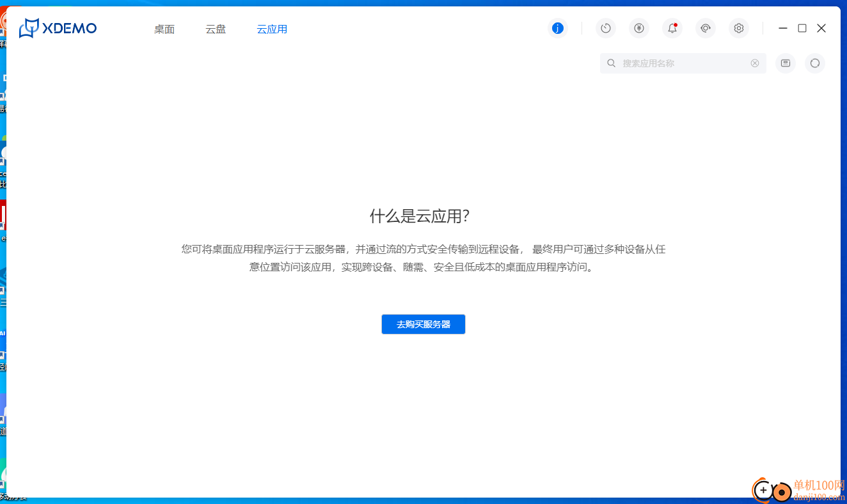Screen dimensions: 847x504
Task: Close the XDEMO window
Action: click(x=821, y=28)
